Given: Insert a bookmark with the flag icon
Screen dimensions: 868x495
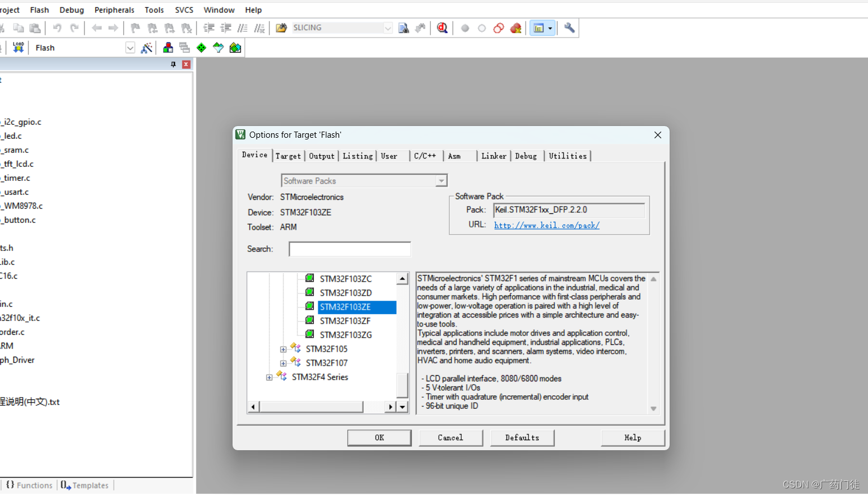Looking at the screenshot, I should tap(135, 28).
